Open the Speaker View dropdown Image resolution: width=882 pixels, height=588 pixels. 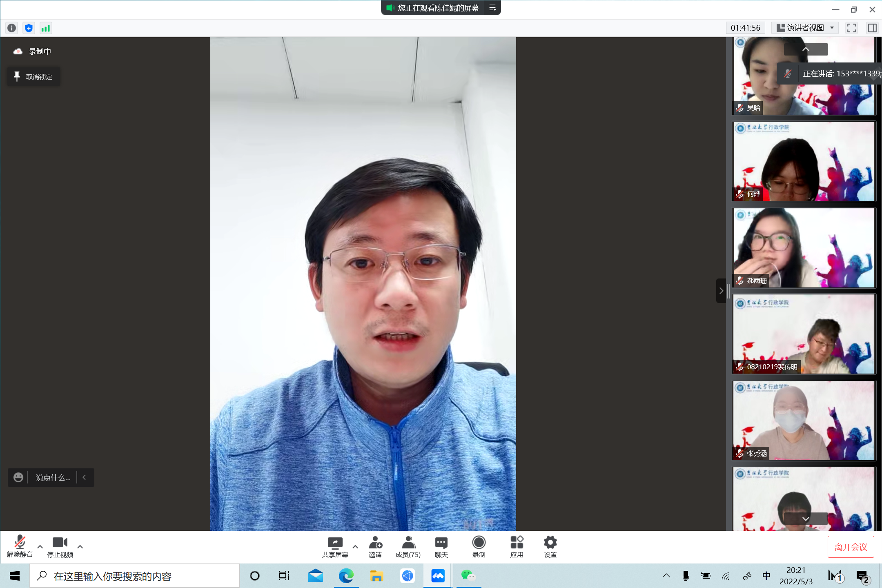(x=805, y=28)
